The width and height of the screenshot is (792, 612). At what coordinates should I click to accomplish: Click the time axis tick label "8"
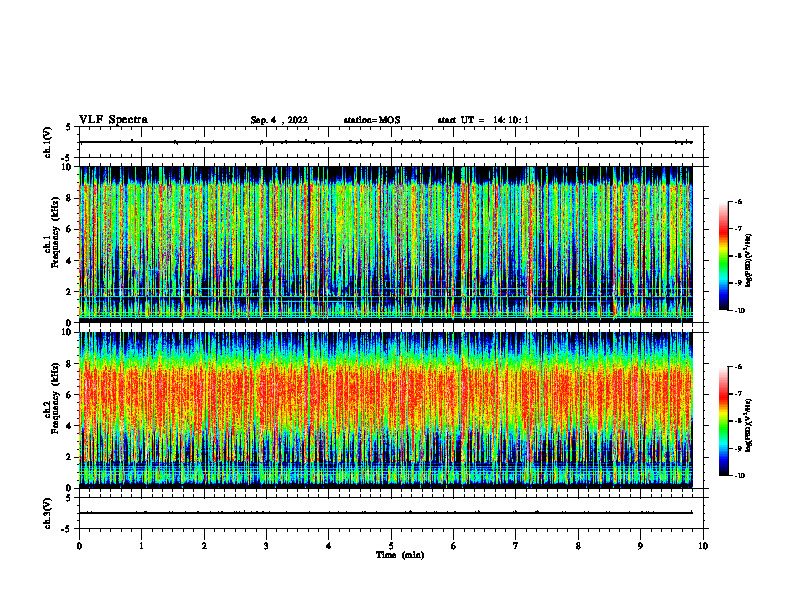[x=578, y=546]
